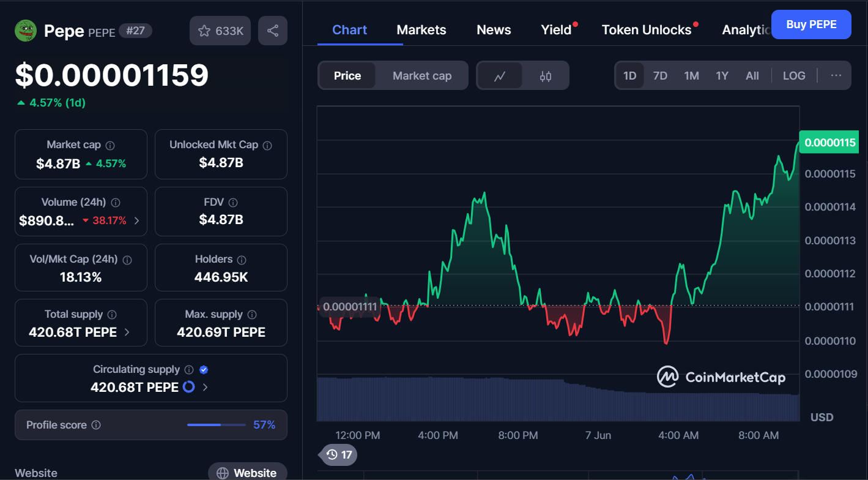Expand Total supply details chevron
This screenshot has height=480, width=868.
click(x=127, y=332)
